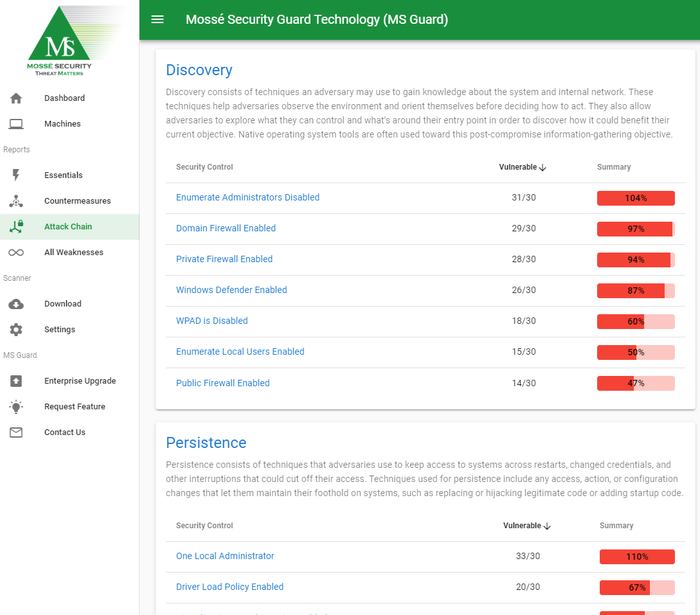Click the MS Guard page title
This screenshot has width=700, height=615.
click(x=317, y=19)
